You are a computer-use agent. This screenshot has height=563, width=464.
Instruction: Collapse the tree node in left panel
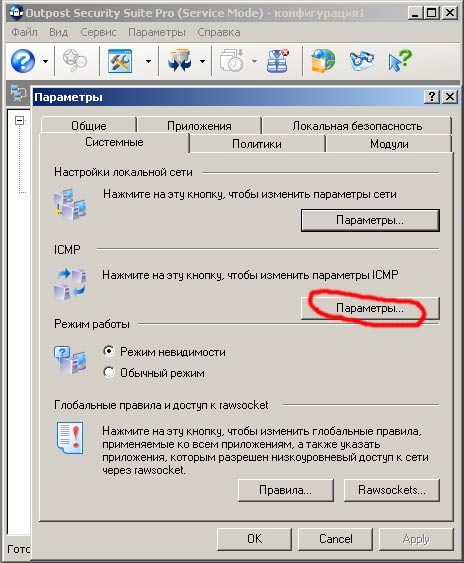(x=19, y=120)
